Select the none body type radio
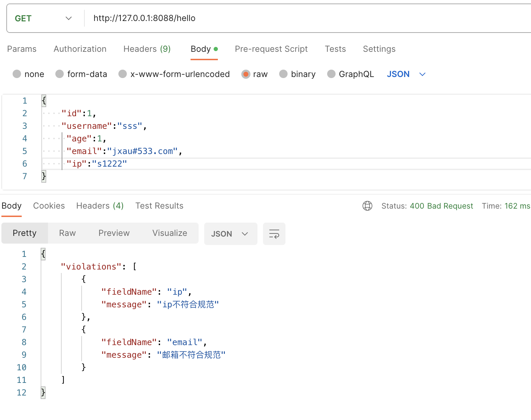This screenshot has width=531, height=420. click(17, 74)
